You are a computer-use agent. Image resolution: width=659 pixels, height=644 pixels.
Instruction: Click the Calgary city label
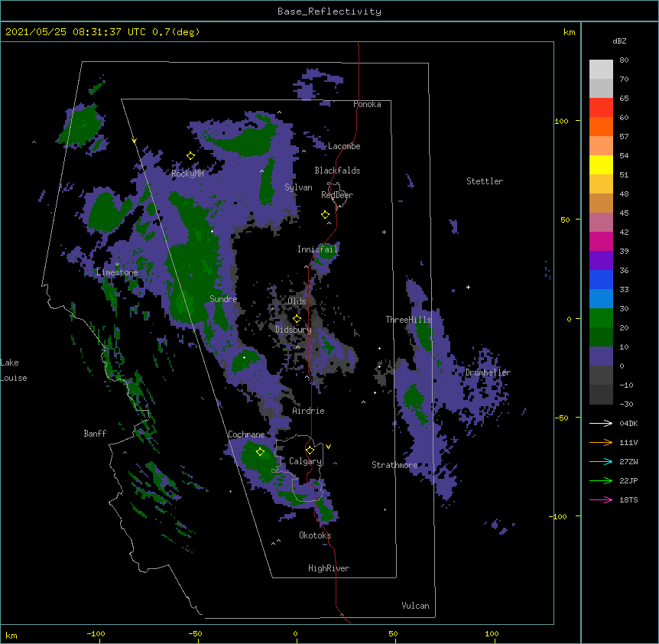[305, 461]
